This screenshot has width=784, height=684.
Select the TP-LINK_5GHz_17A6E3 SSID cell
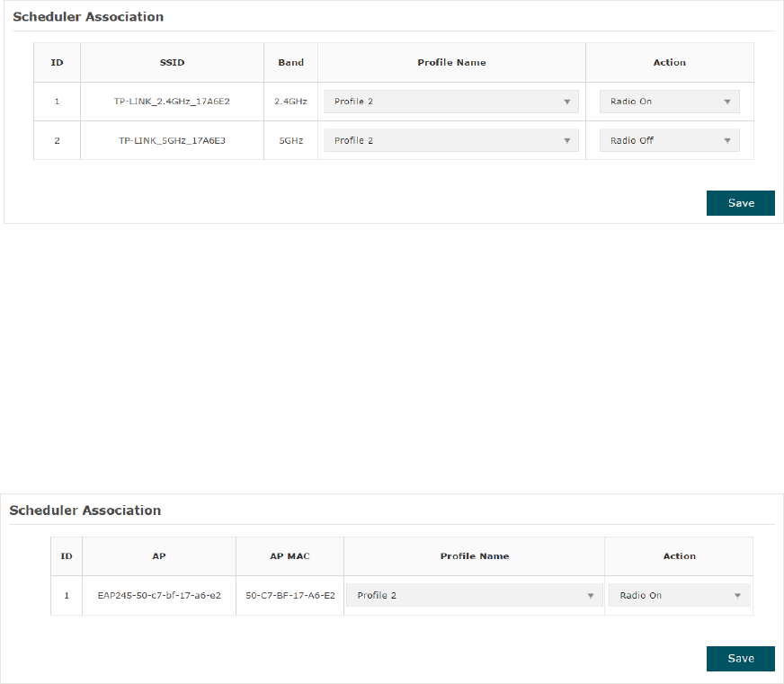click(x=172, y=140)
